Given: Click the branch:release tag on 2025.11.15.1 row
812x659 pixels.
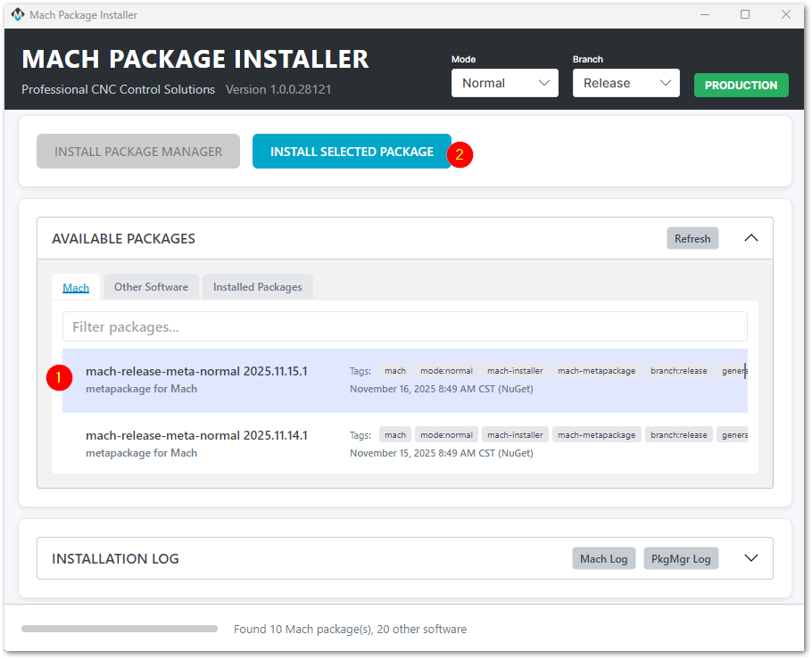Looking at the screenshot, I should pyautogui.click(x=678, y=371).
